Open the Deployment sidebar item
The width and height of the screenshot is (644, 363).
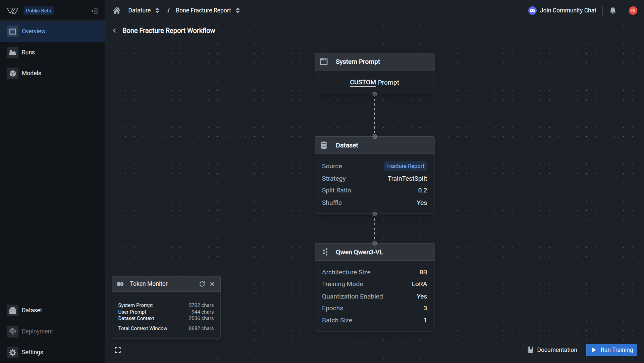tap(52, 331)
